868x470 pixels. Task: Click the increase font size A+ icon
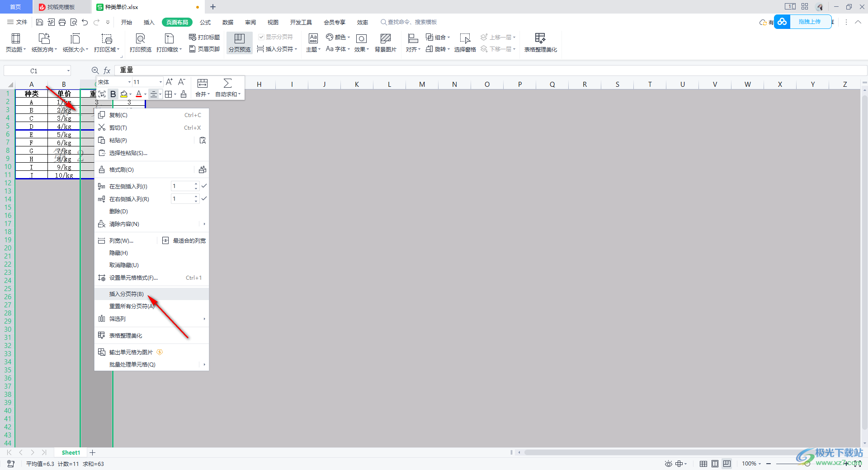[x=169, y=82]
